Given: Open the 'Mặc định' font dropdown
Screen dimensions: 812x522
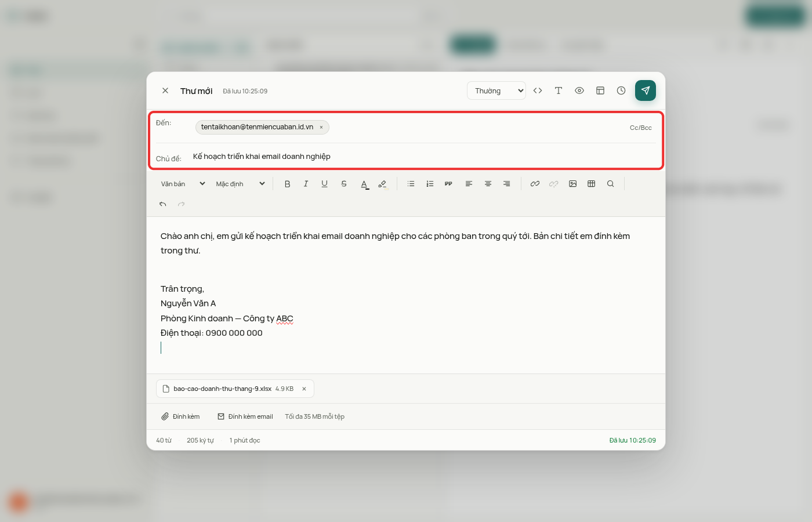Looking at the screenshot, I should pyautogui.click(x=241, y=184).
